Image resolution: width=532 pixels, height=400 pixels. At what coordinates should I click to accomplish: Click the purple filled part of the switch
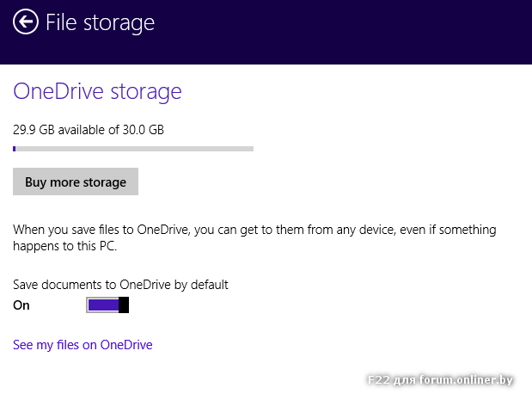click(x=102, y=305)
